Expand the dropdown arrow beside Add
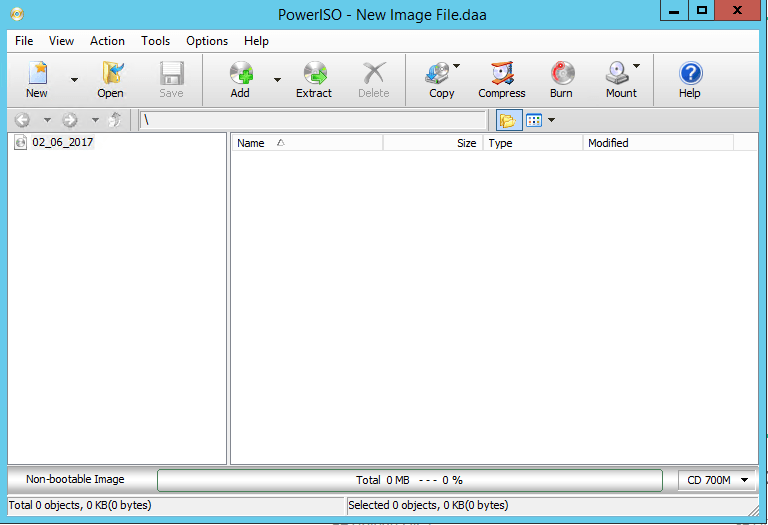768x525 pixels. [277, 80]
